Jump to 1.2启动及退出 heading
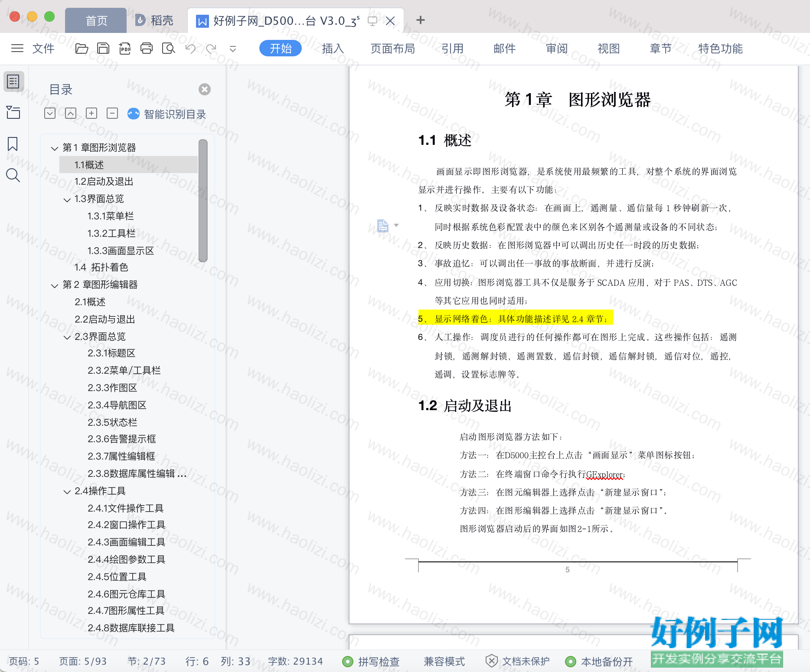 104,182
